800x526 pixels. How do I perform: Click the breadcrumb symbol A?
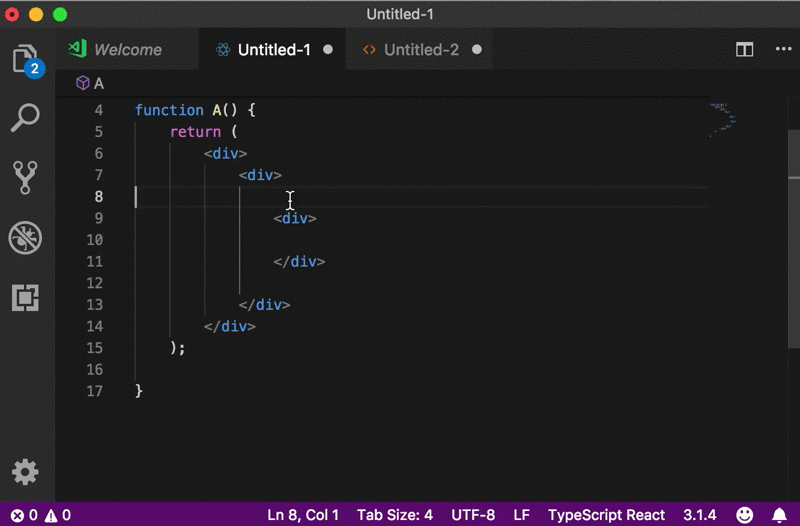[90, 83]
